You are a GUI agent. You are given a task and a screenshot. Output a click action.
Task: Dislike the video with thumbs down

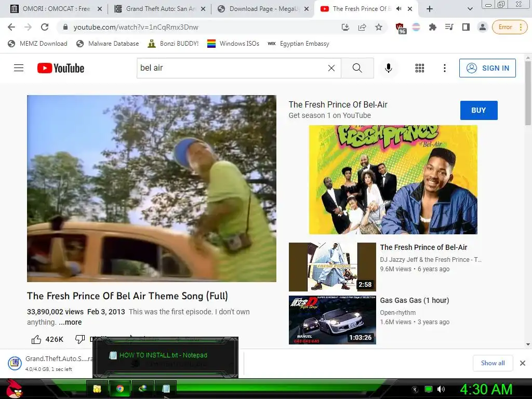[x=80, y=339]
